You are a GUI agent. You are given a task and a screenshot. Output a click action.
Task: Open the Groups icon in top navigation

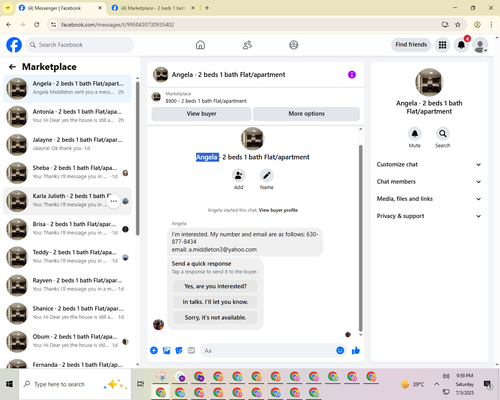pos(294,45)
